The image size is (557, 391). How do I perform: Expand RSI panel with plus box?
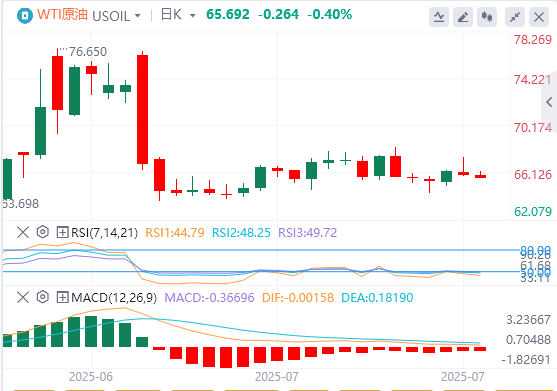coord(63,233)
